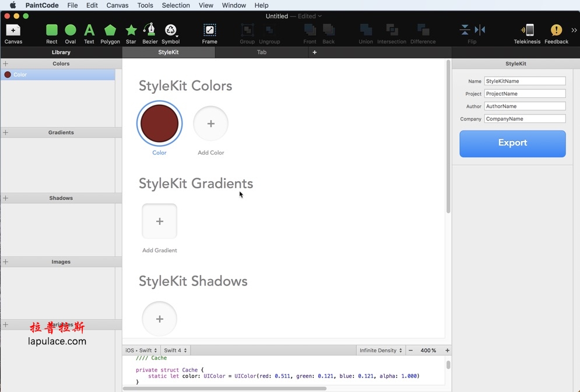Zoom out with minus button
Image resolution: width=580 pixels, height=392 pixels.
coord(410,350)
